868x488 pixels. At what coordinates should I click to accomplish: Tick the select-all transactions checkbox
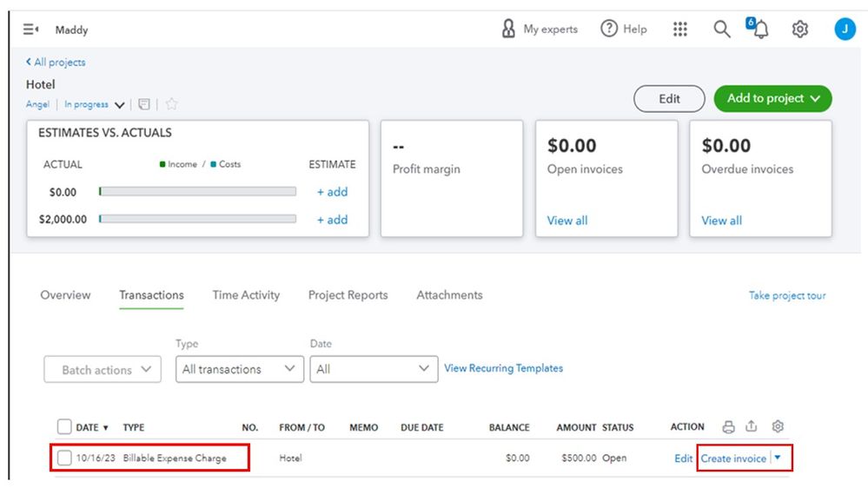tap(64, 426)
